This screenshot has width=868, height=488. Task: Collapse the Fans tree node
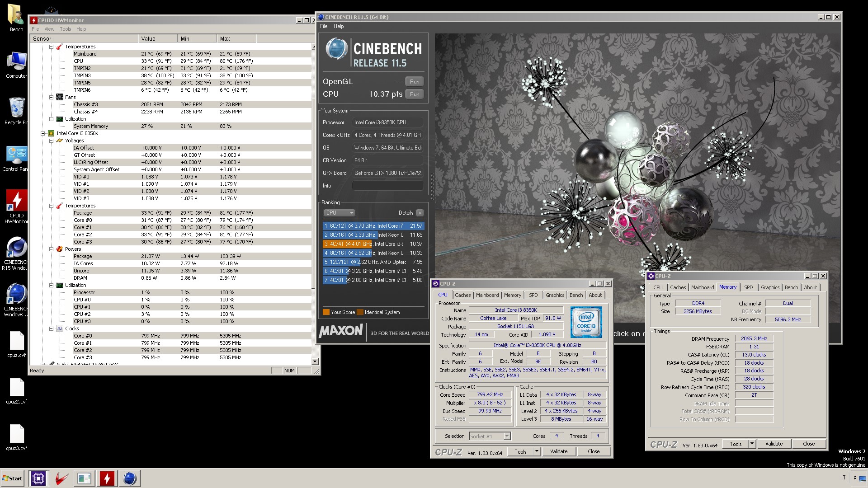(x=51, y=97)
